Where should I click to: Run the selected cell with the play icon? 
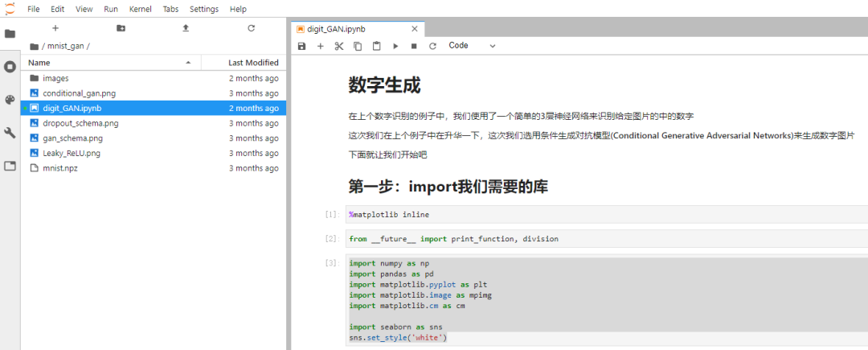coord(395,46)
